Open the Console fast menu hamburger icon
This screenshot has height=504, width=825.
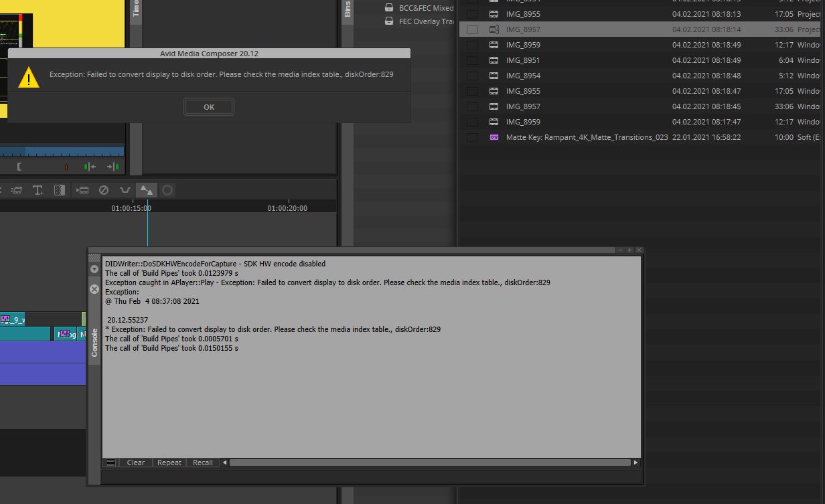click(x=111, y=463)
